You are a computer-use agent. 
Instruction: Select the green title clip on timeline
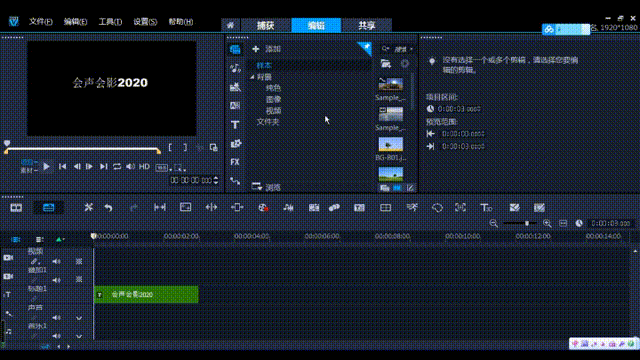(146, 295)
